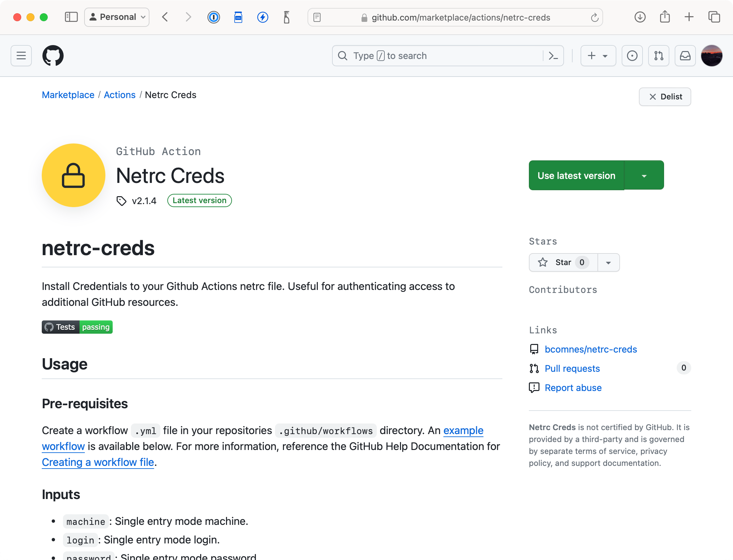The height and width of the screenshot is (560, 733).
Task: Open the notifications inbox icon
Action: (x=685, y=56)
